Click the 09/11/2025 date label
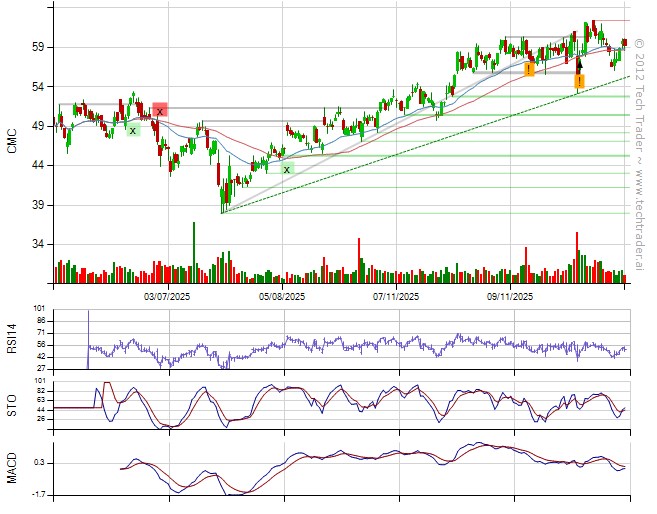This screenshot has width=657, height=514. pyautogui.click(x=510, y=297)
